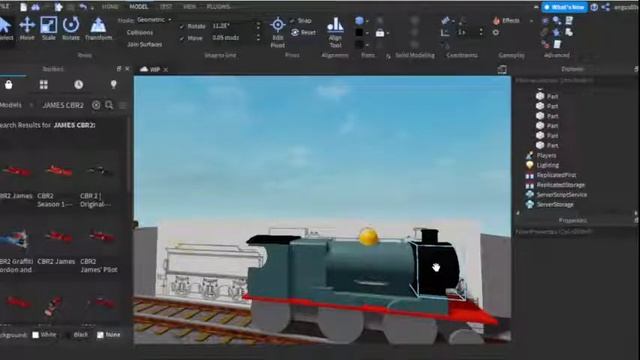The width and height of the screenshot is (640, 360).
Task: Toggle the Snap checkbox near Edit Pivot
Action: point(292,20)
